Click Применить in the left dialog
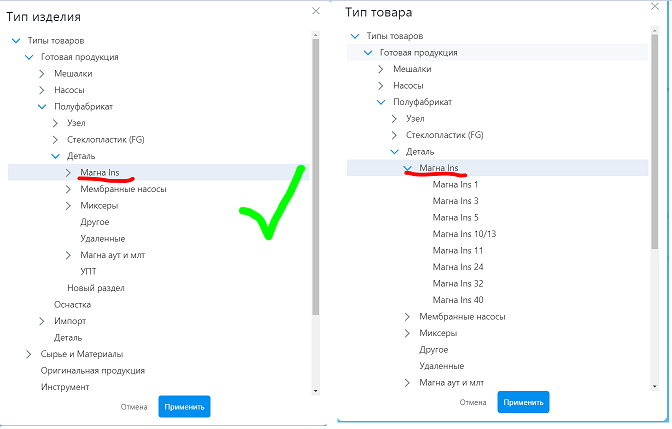 pyautogui.click(x=184, y=406)
